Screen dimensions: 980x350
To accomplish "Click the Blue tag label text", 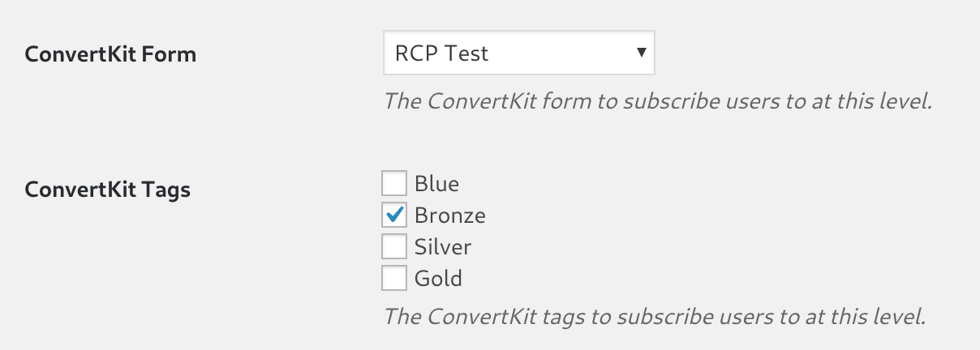I will tap(436, 183).
